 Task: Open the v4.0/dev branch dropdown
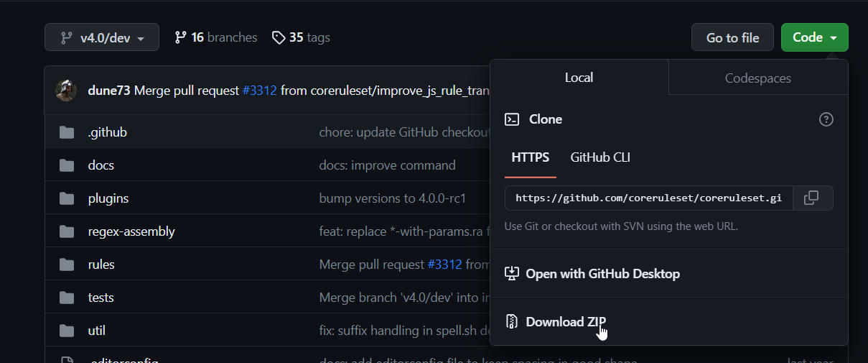point(101,37)
